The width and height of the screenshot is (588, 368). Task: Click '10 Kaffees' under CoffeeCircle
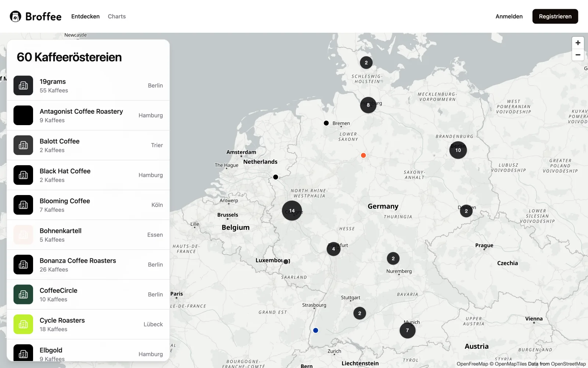(53, 299)
